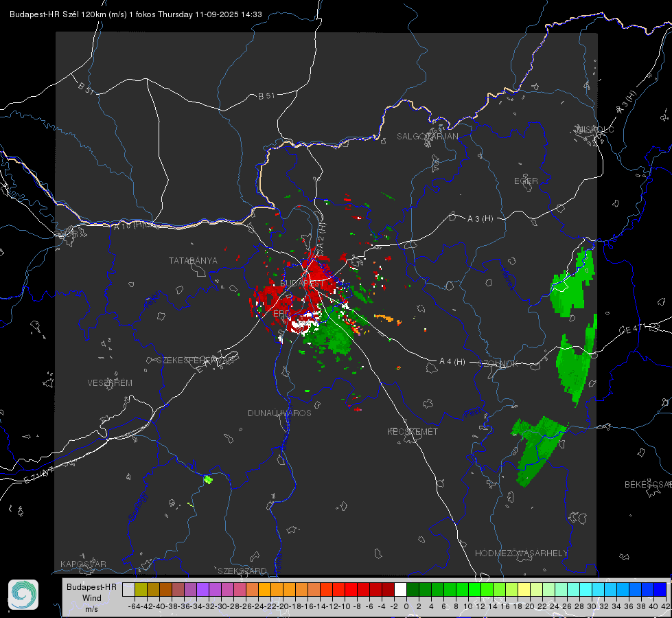Click the swirl logo icon at bottom left

pos(23,595)
